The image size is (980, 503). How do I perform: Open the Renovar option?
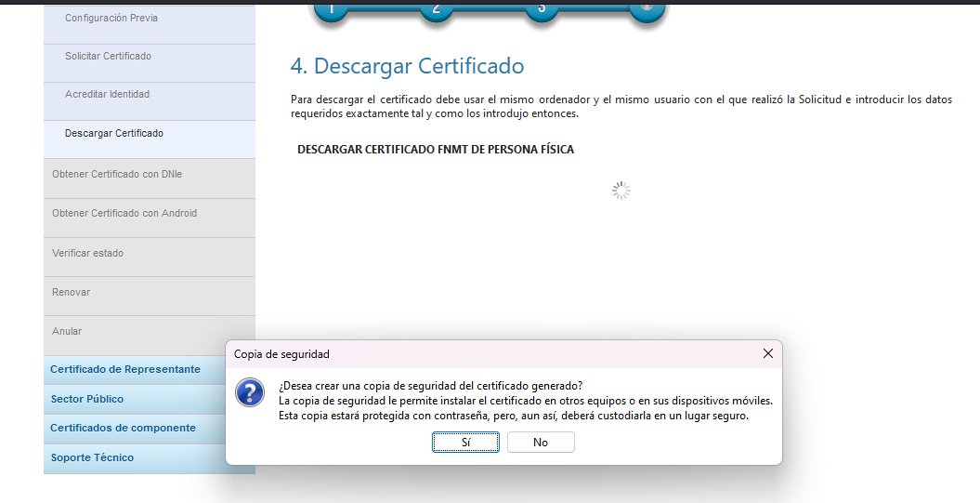tap(72, 293)
